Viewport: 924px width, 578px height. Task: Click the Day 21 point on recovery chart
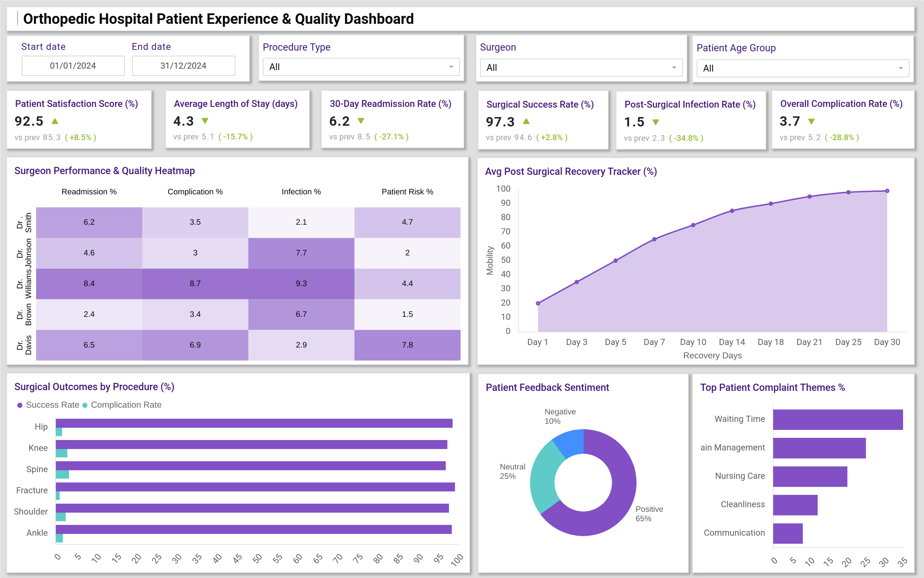pos(810,197)
